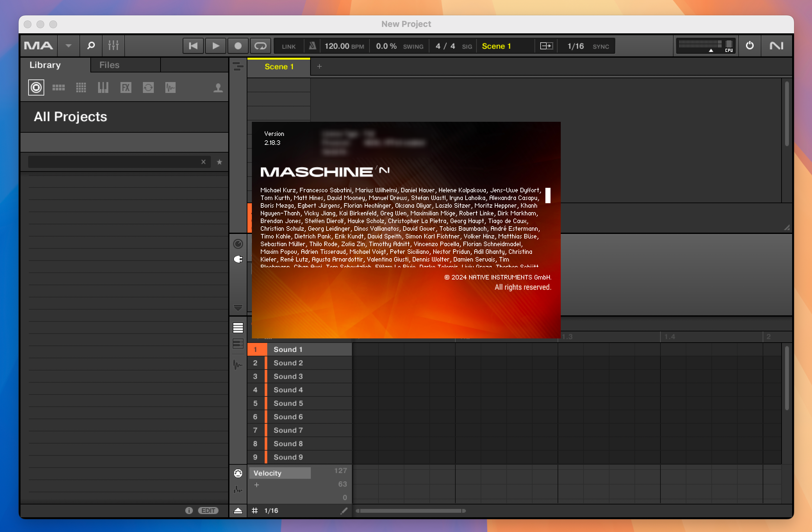Switch arranger view with the icon left of the Scene 1 tab
The image size is (812, 532).
click(x=238, y=66)
